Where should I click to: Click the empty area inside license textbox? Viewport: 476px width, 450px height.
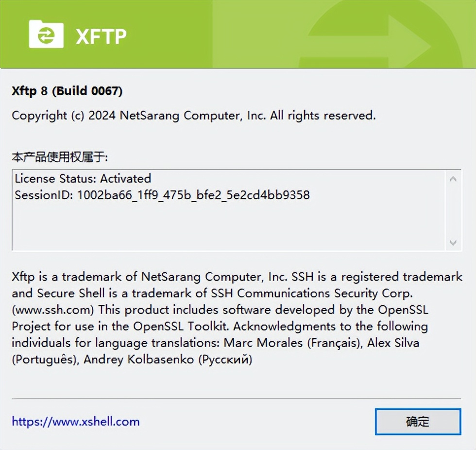pos(228,226)
